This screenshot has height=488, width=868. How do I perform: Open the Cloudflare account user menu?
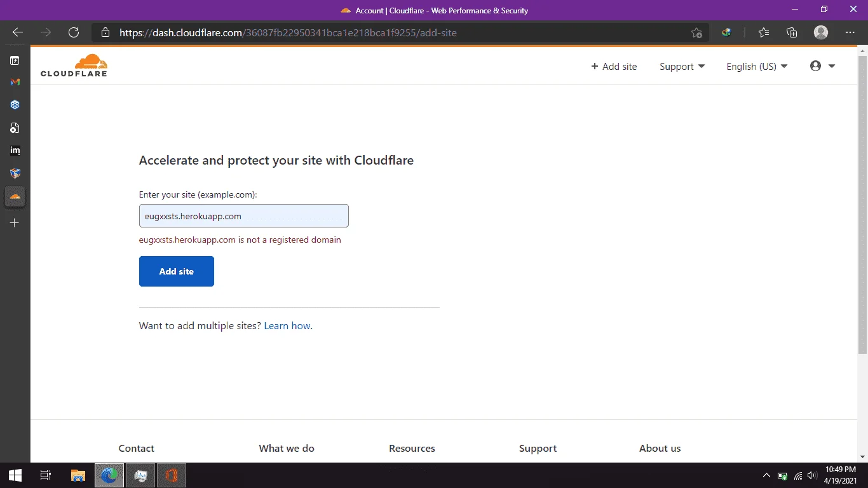(822, 66)
